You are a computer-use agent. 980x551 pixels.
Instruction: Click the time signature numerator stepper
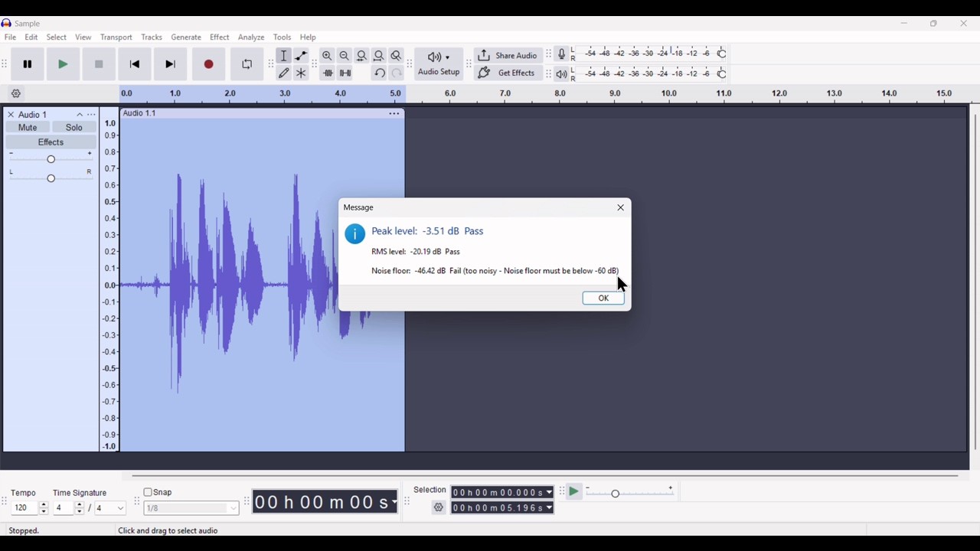(x=80, y=509)
